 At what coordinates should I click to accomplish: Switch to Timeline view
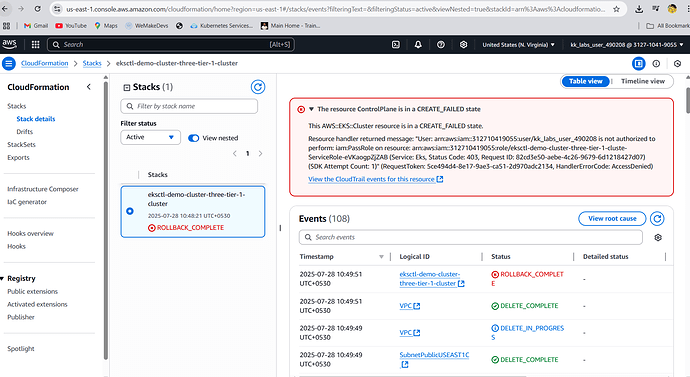tap(642, 81)
